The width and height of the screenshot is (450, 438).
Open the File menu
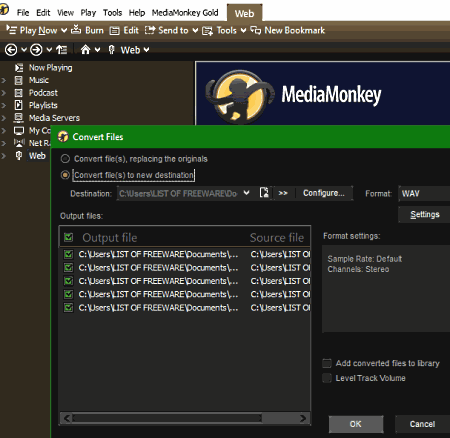click(23, 13)
